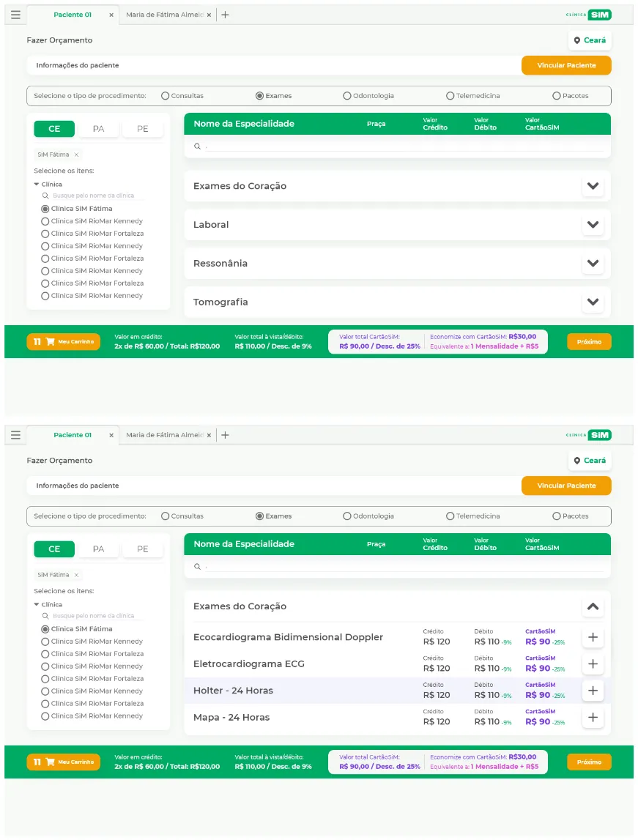Image resolution: width=638 pixels, height=840 pixels.
Task: Open the hamburger menu in the upper screen
Action: [15, 15]
